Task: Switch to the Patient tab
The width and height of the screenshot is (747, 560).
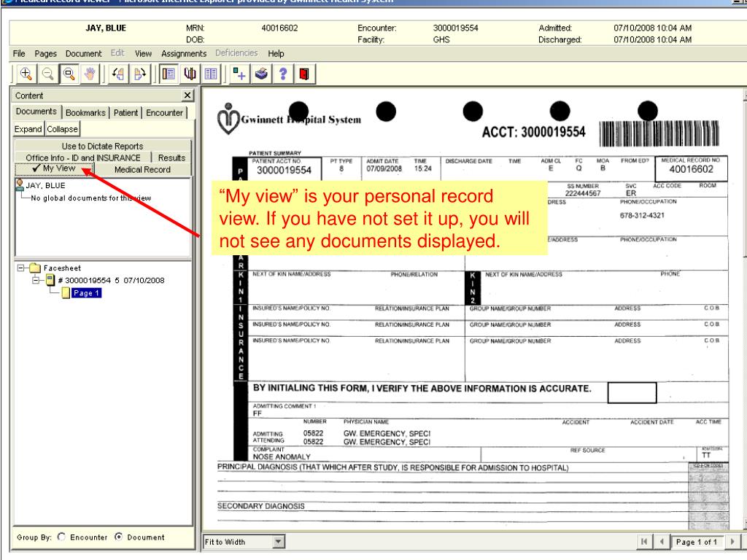Action: 125,113
